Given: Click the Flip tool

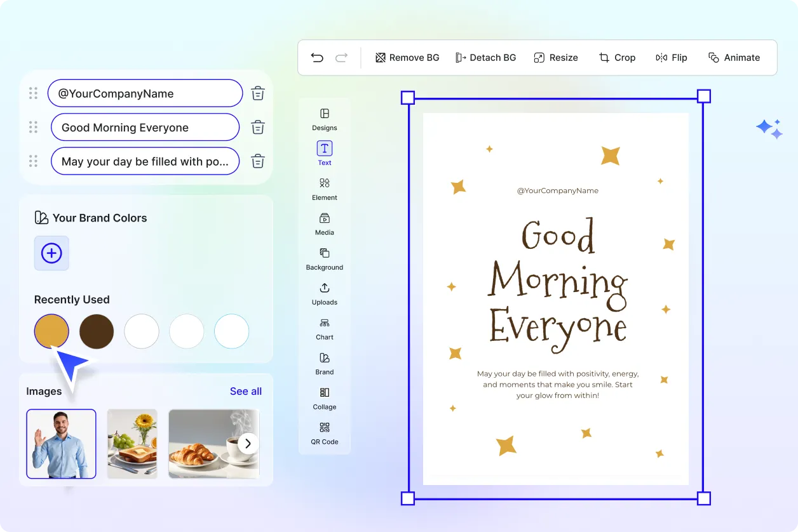Looking at the screenshot, I should click(672, 57).
